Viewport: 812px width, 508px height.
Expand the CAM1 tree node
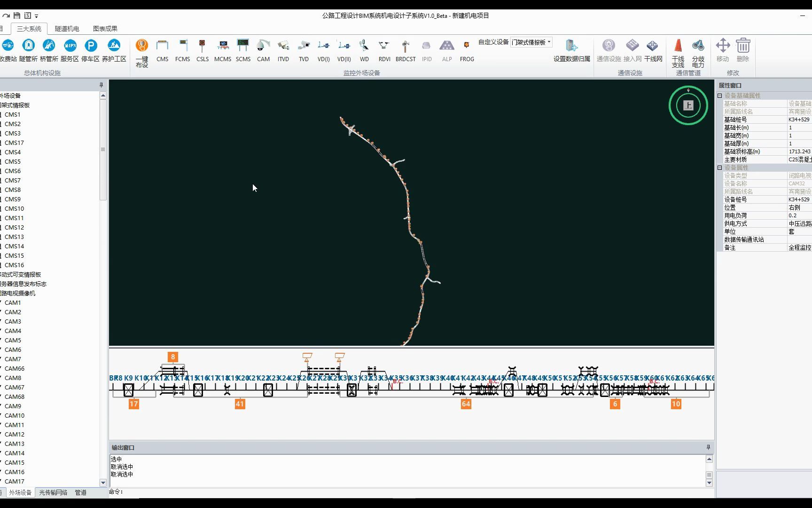pos(1,302)
